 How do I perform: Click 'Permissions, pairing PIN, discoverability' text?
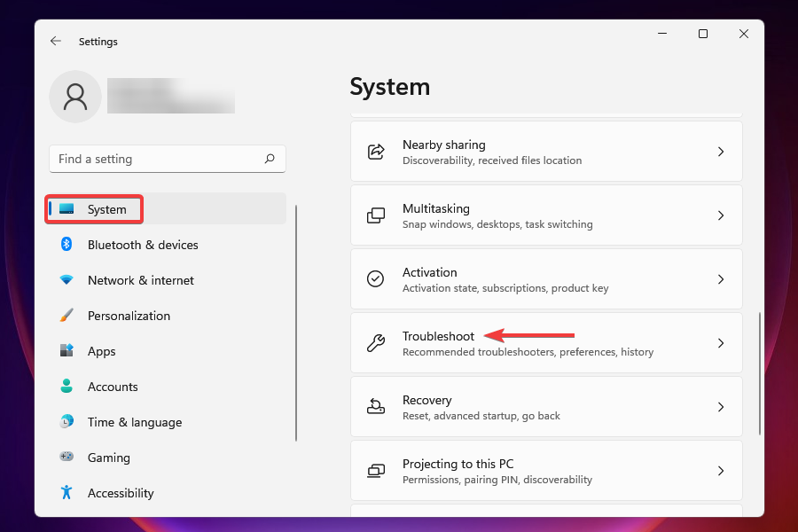point(497,480)
